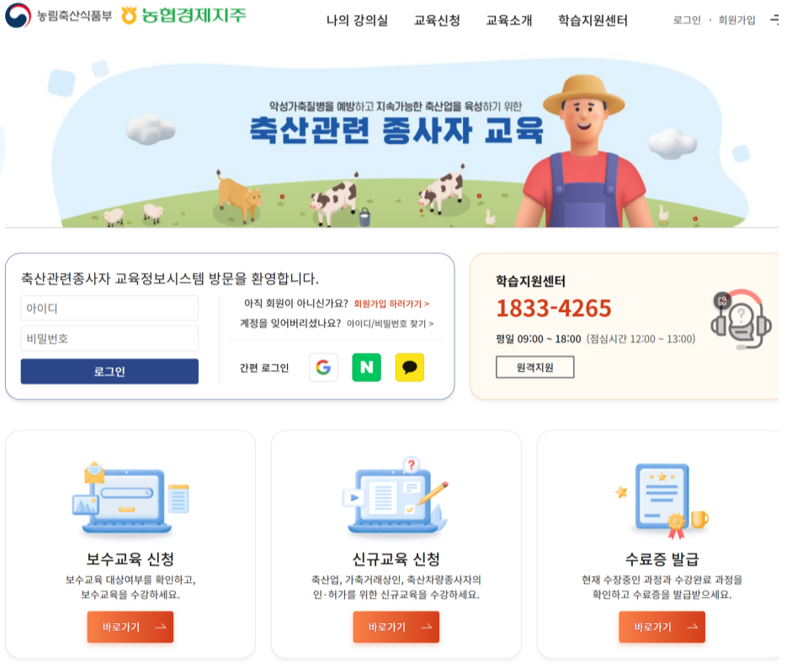Sign in with the green Naver icon
Image resolution: width=792 pixels, height=672 pixels.
click(x=366, y=367)
